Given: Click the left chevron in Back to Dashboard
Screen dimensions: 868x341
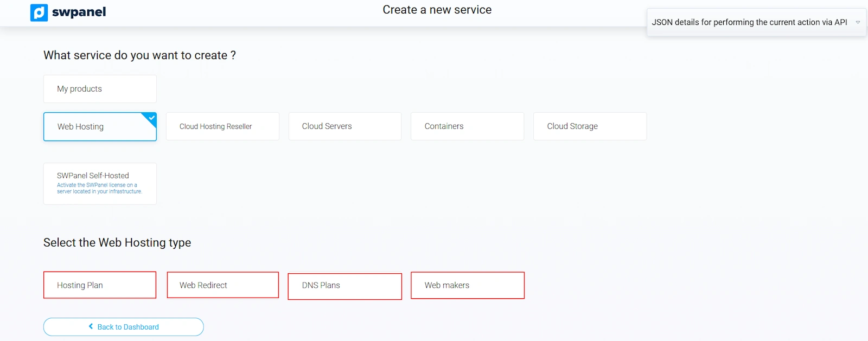Looking at the screenshot, I should (91, 326).
